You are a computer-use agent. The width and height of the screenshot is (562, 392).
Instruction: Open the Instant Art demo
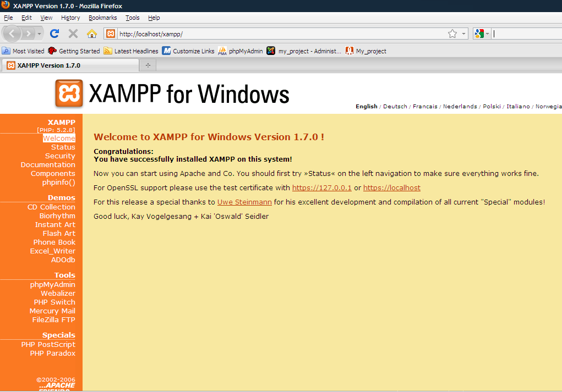[x=55, y=224]
